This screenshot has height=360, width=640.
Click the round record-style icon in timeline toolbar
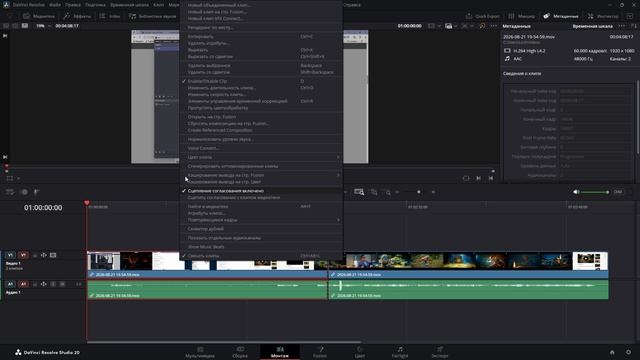point(24,192)
